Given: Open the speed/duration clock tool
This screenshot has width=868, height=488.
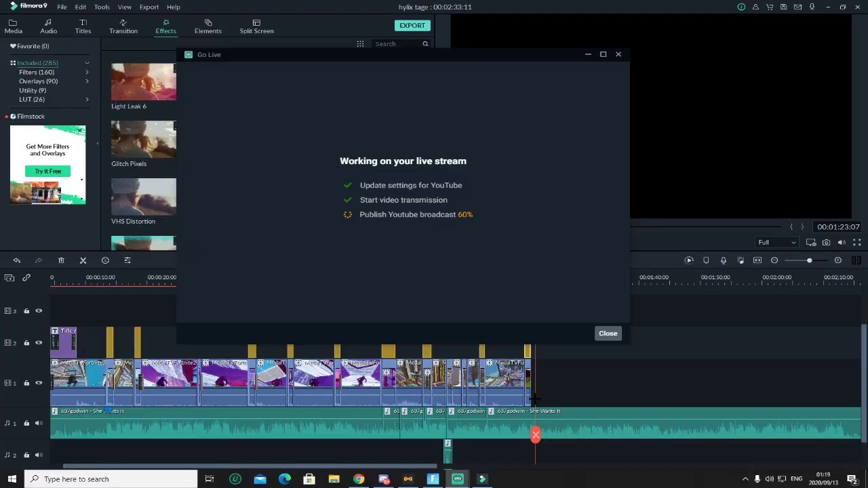Looking at the screenshot, I should [x=105, y=260].
